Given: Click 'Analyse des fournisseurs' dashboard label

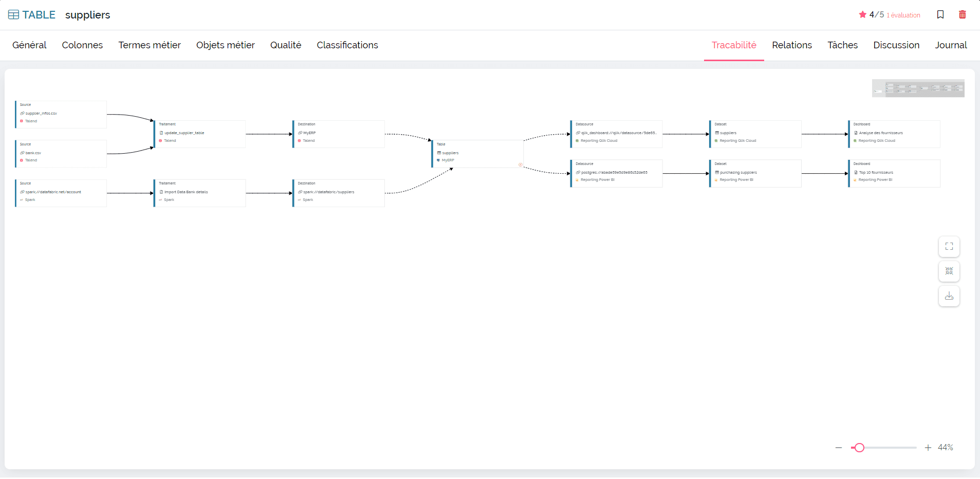Looking at the screenshot, I should coord(881,133).
